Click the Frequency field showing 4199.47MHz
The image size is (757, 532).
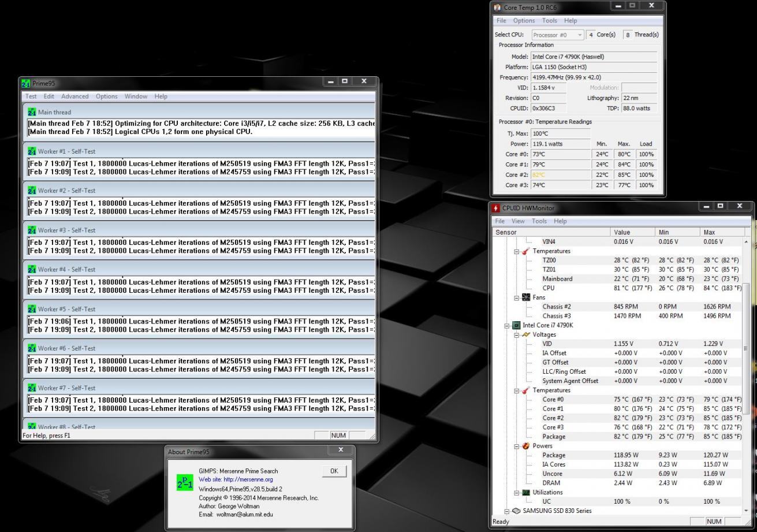[x=594, y=77]
